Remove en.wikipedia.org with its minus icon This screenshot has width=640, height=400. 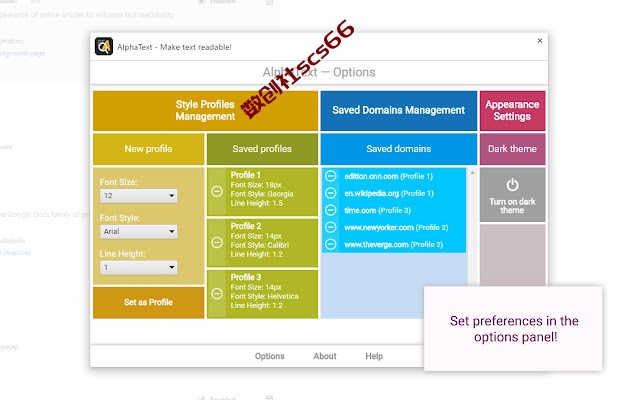click(x=331, y=193)
